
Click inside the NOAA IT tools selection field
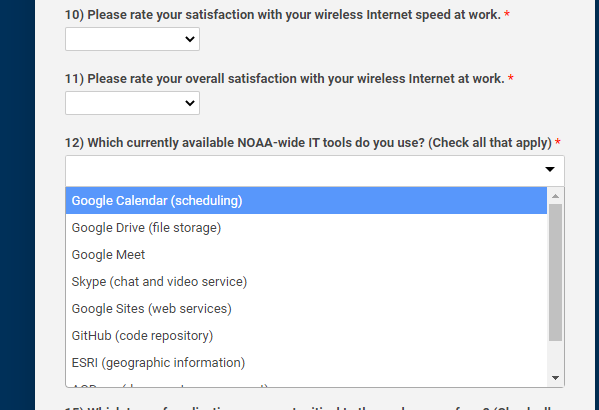(315, 171)
